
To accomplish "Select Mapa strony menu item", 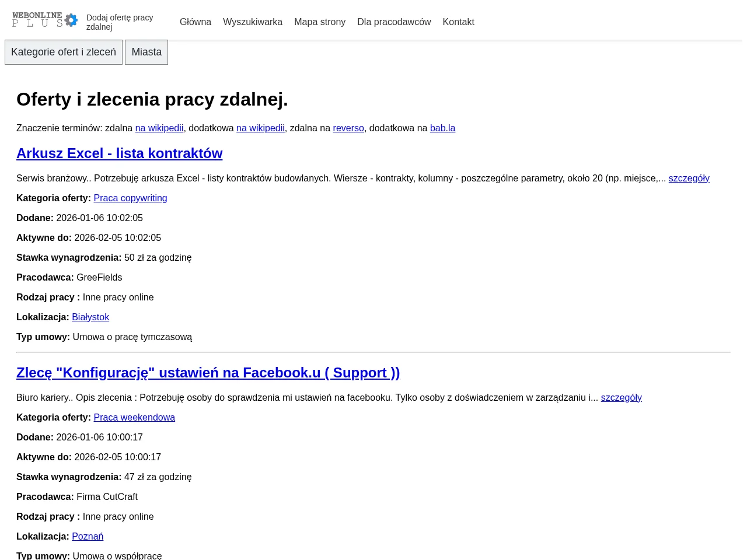I will [x=320, y=22].
